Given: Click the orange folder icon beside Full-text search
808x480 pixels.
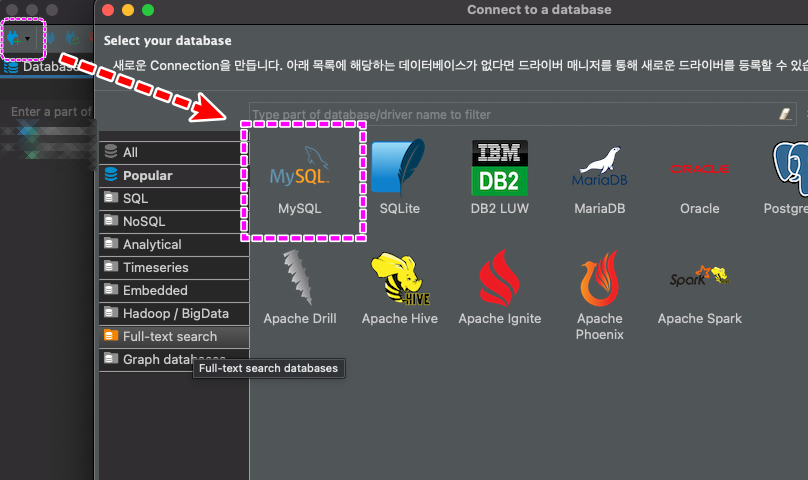Looking at the screenshot, I should click(x=111, y=336).
